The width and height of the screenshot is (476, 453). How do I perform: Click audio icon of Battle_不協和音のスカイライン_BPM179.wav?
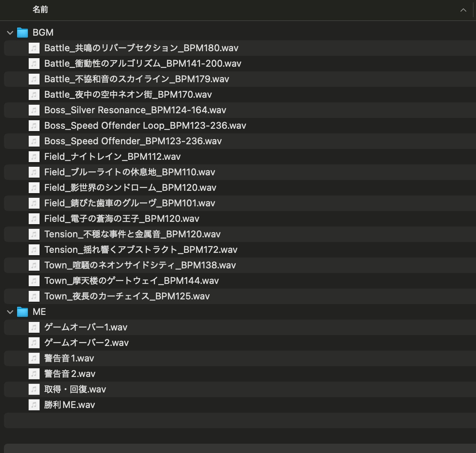(34, 79)
